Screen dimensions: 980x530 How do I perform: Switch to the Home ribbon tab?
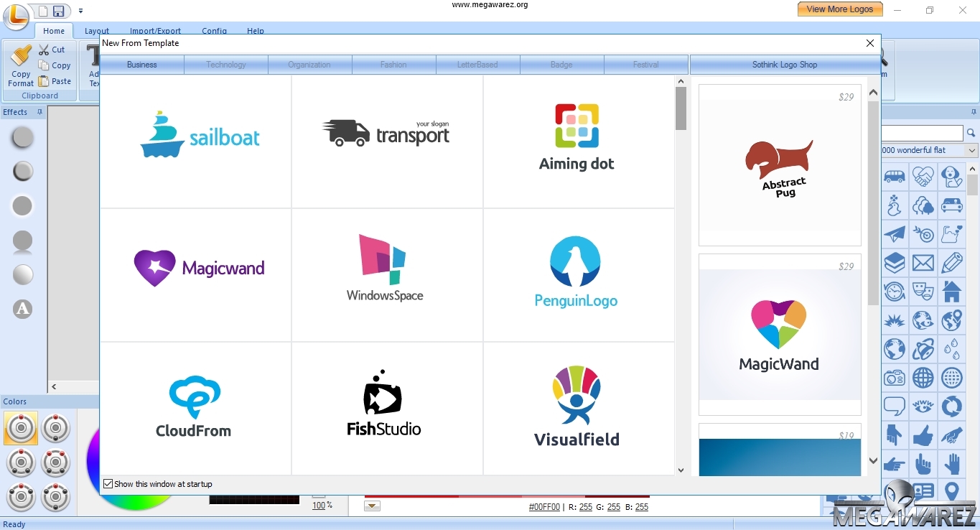tap(54, 31)
